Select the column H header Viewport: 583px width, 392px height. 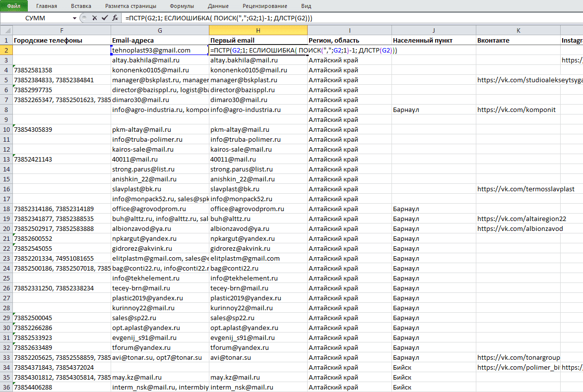[x=258, y=30]
